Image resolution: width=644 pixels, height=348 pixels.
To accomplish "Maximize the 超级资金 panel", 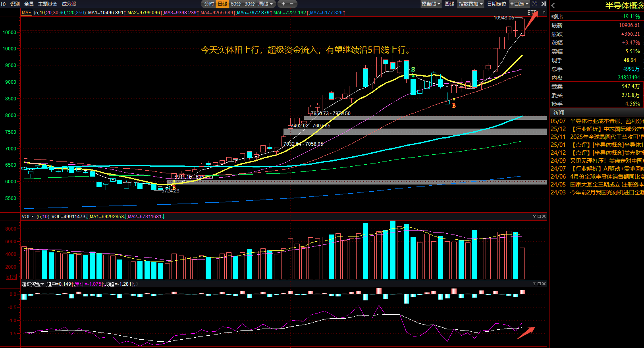I will click(539, 284).
